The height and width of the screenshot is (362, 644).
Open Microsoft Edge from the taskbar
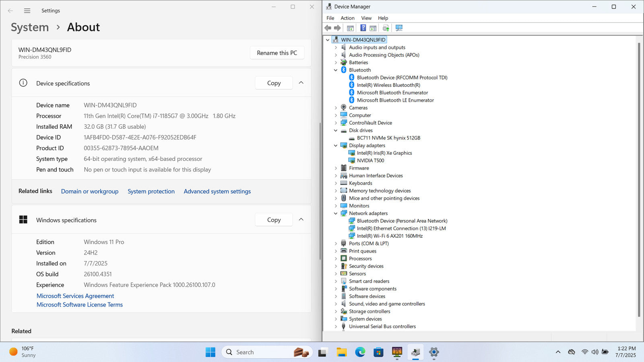[360, 352]
